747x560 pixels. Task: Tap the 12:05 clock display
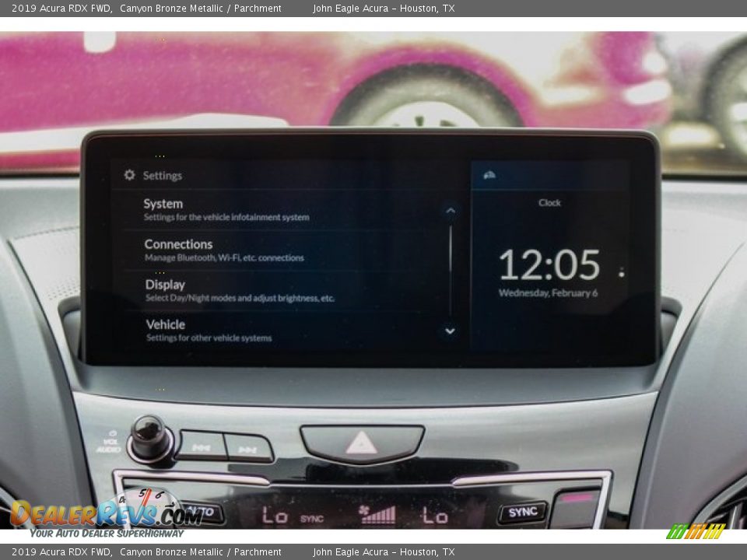tap(549, 265)
